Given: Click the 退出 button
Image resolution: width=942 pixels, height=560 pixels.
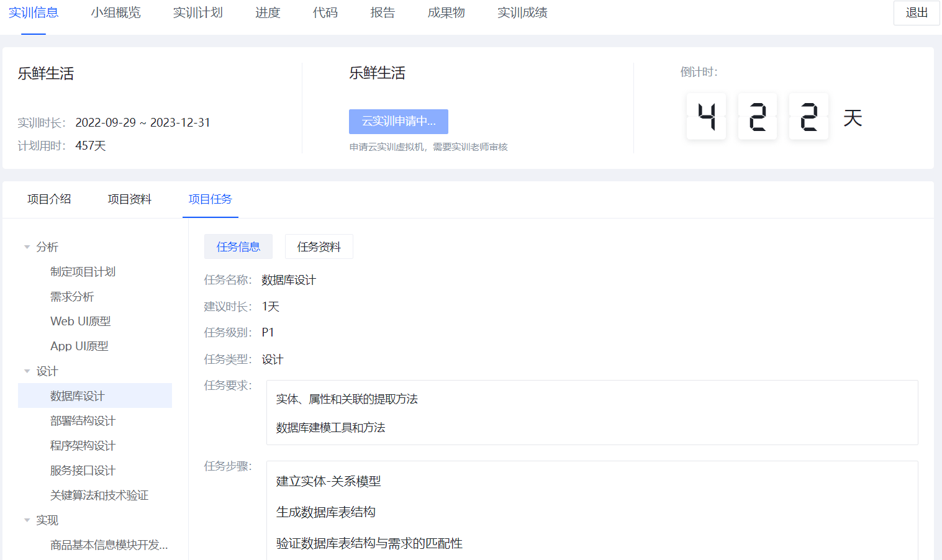Looking at the screenshot, I should pos(917,12).
